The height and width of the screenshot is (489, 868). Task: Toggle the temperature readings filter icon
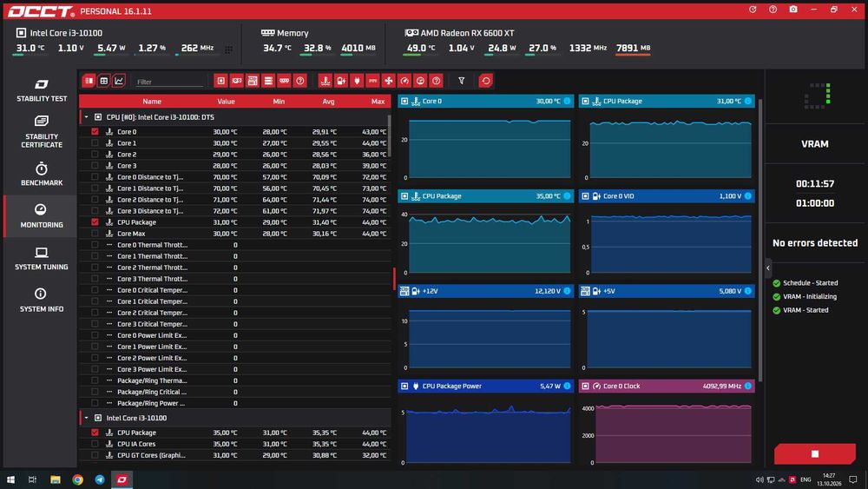pyautogui.click(x=325, y=81)
